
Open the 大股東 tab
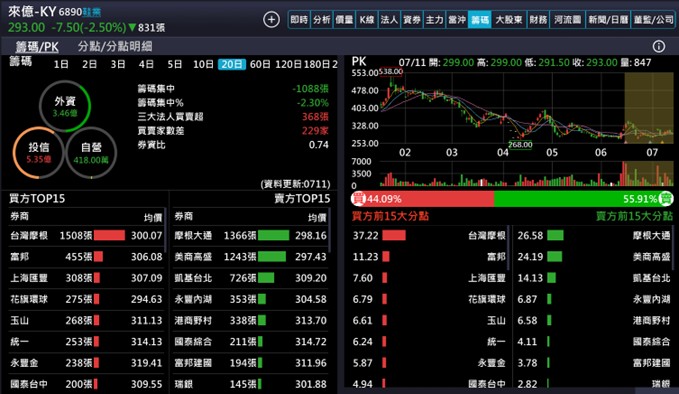coord(509,19)
